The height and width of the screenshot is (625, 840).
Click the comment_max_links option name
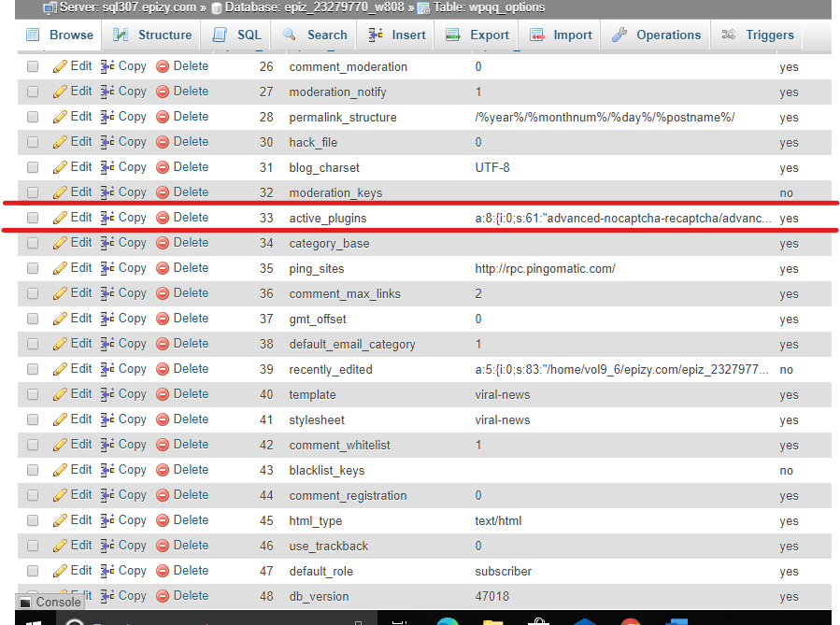345,294
